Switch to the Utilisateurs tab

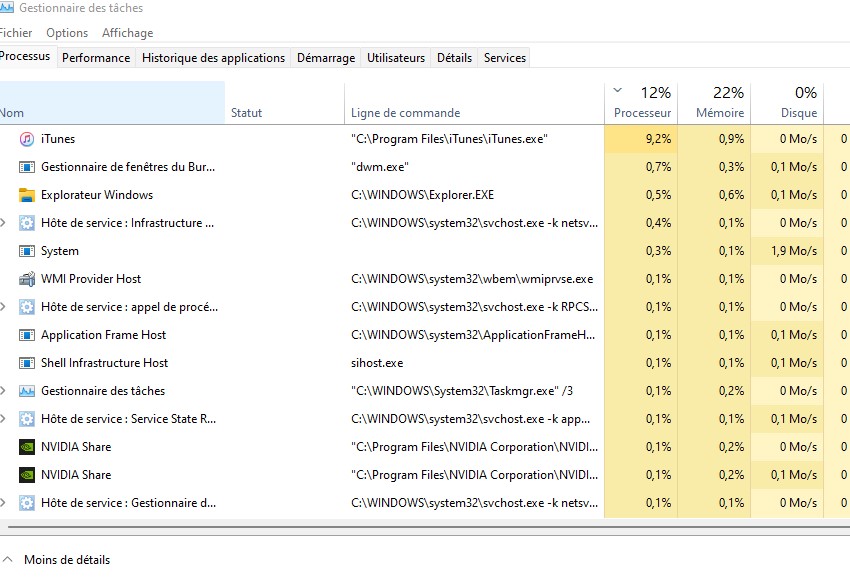point(396,58)
